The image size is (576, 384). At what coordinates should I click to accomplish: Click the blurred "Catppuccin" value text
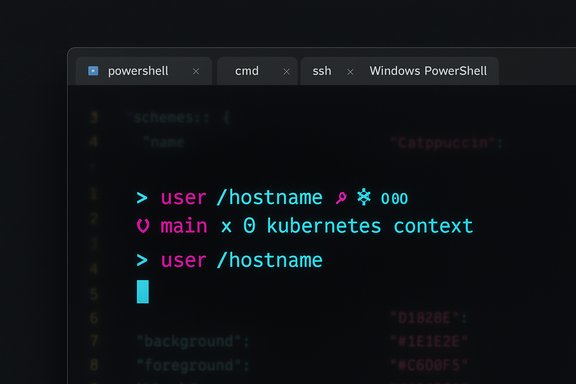tap(446, 143)
